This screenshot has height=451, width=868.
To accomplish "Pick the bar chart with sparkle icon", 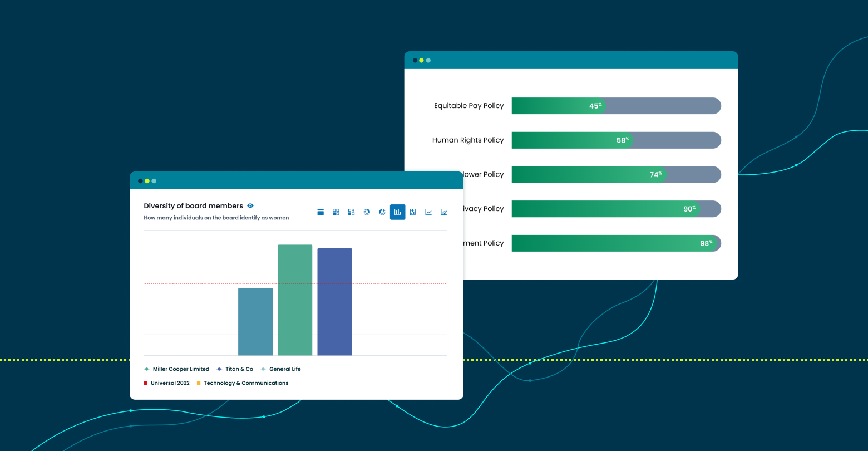I will tap(413, 212).
